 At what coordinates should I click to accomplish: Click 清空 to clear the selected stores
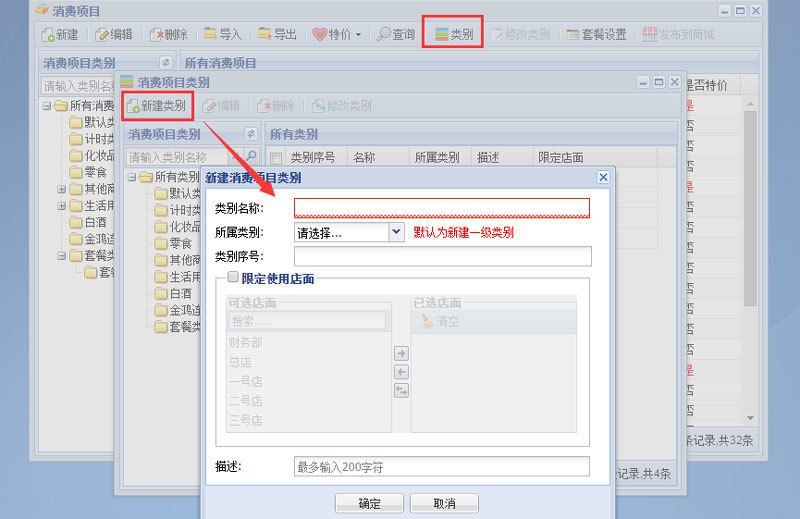[441, 321]
